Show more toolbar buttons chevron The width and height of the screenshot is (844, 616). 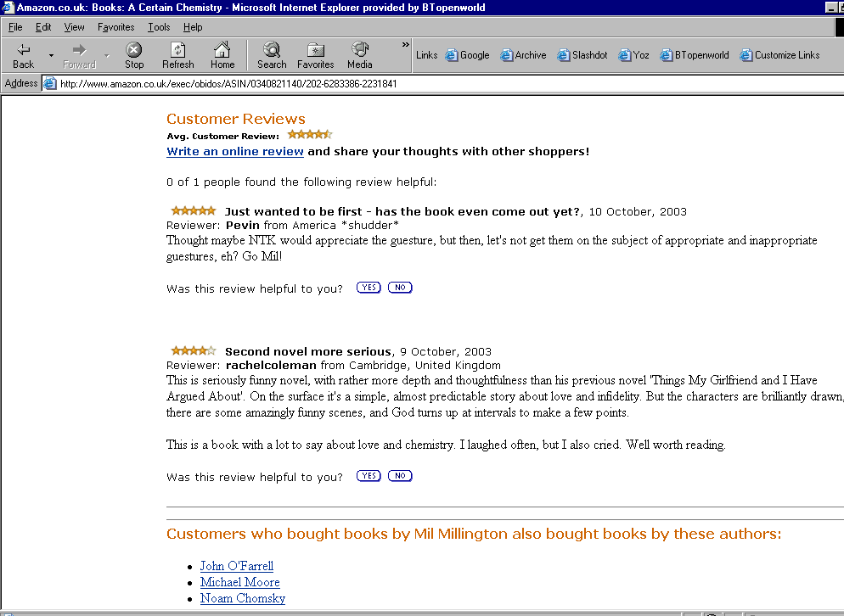pyautogui.click(x=405, y=45)
